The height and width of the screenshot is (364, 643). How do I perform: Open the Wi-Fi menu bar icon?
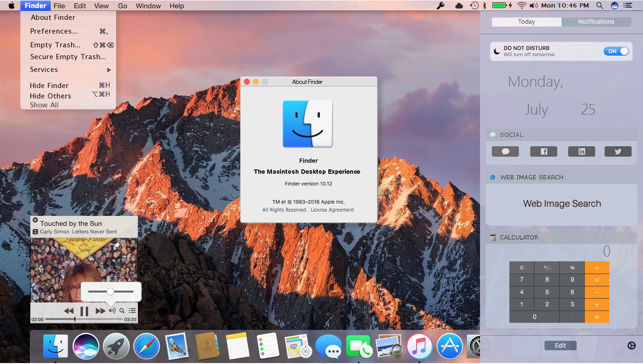tap(522, 6)
